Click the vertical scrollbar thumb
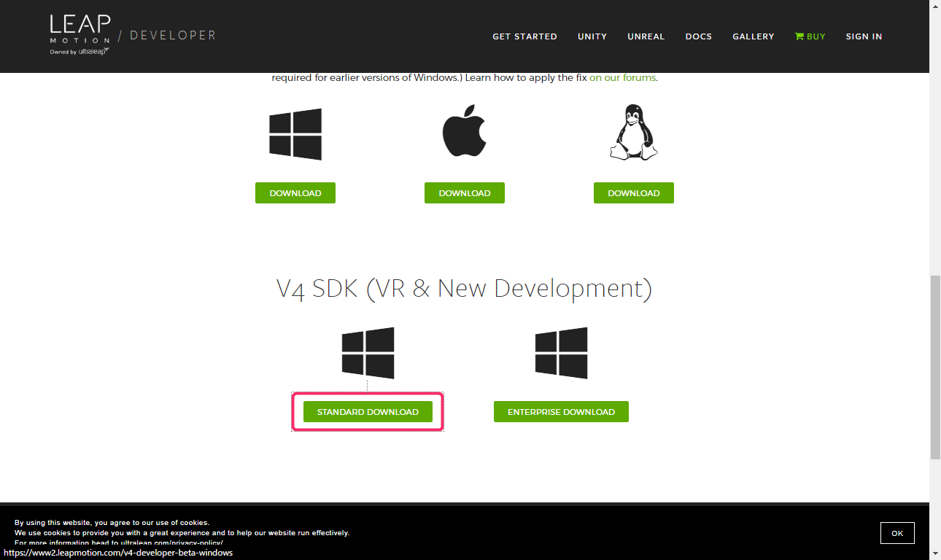 tap(935, 367)
